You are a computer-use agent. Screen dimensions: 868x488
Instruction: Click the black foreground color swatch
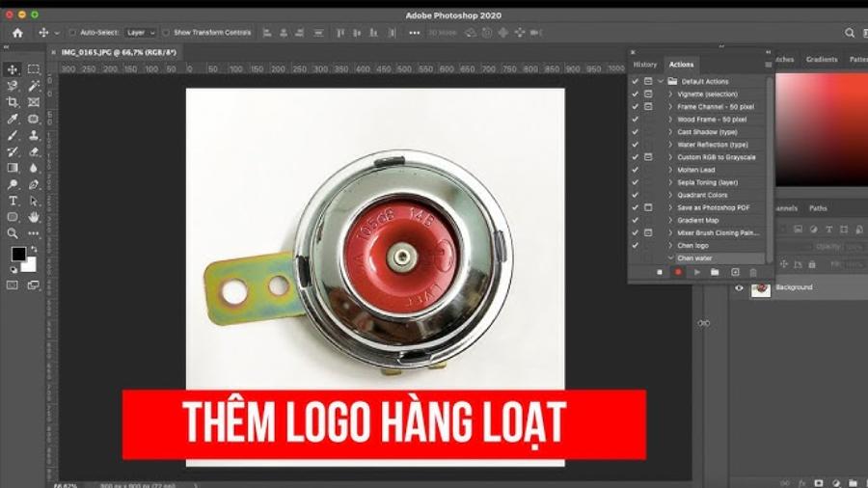tap(17, 255)
